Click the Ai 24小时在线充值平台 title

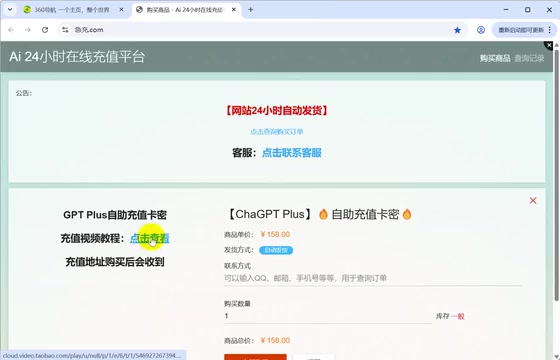[77, 57]
